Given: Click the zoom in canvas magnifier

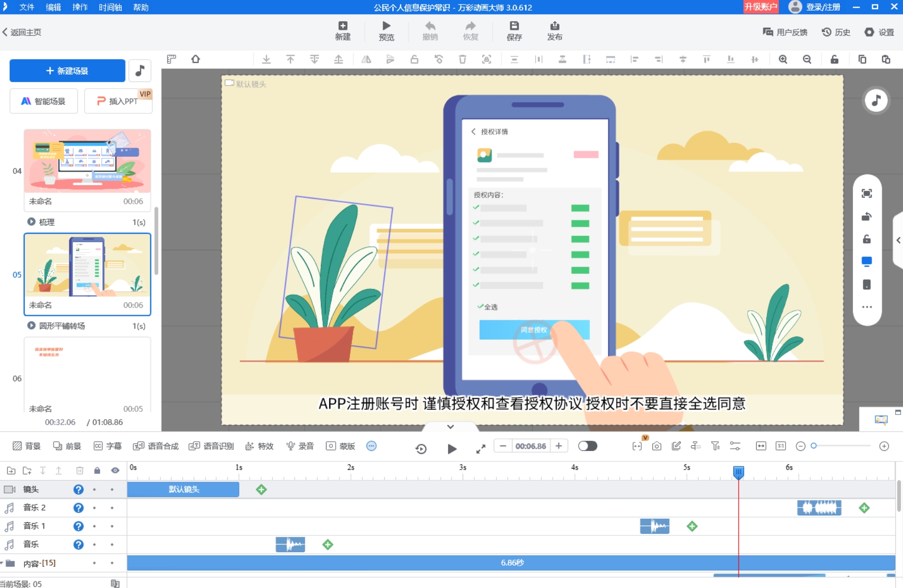Looking at the screenshot, I should [x=783, y=59].
